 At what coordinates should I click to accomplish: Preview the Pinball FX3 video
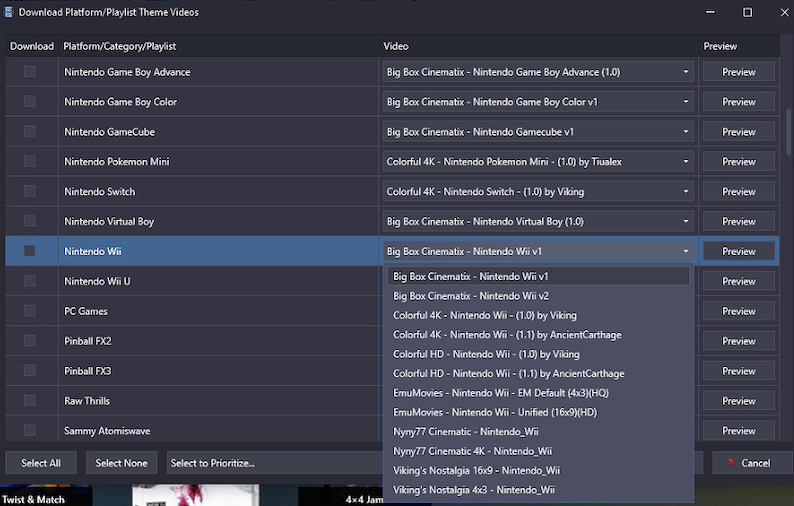[739, 371]
